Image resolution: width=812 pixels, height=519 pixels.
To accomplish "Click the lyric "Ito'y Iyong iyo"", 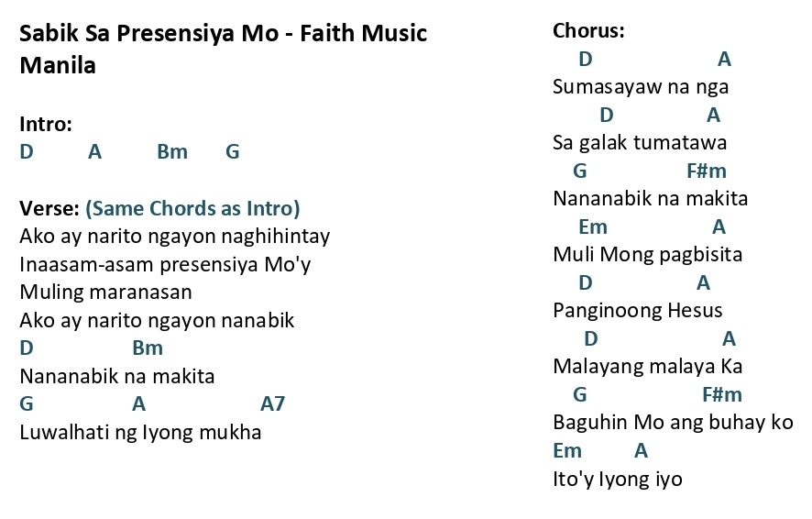I will click(618, 479).
